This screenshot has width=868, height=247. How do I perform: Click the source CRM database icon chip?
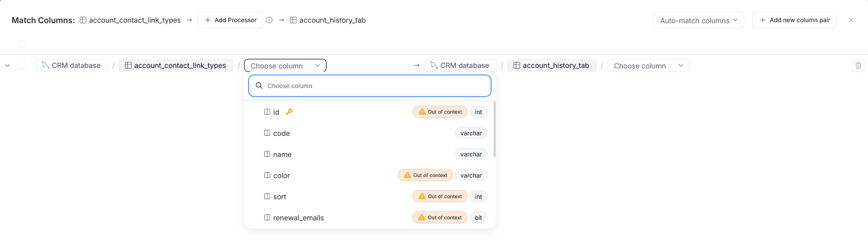click(46, 65)
